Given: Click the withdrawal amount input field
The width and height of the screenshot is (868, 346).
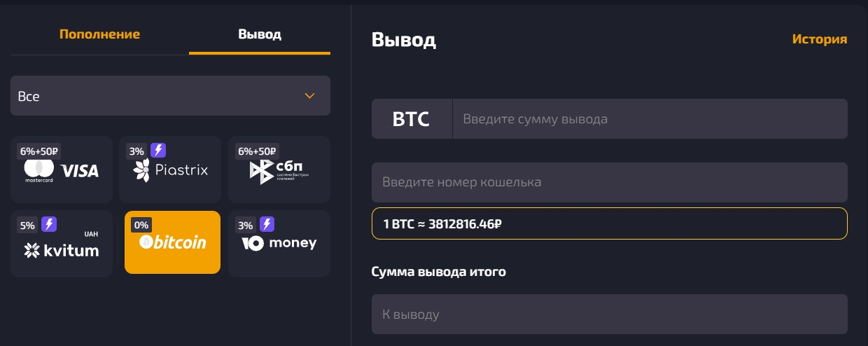Looking at the screenshot, I should (650, 119).
